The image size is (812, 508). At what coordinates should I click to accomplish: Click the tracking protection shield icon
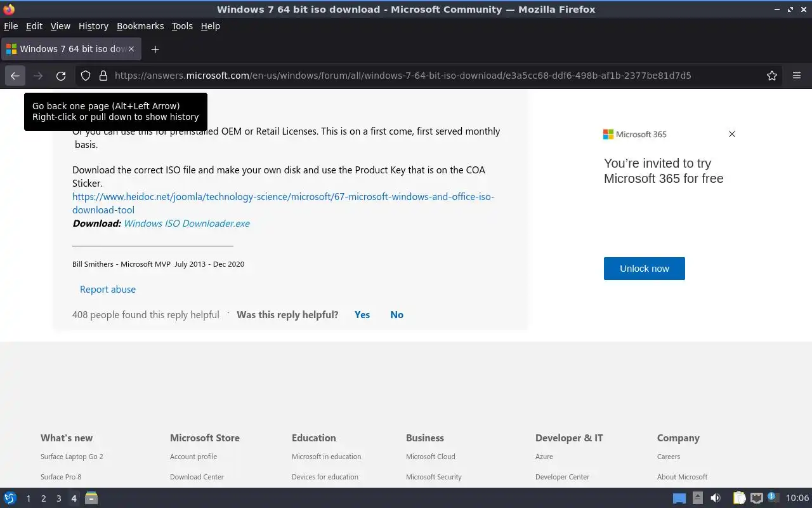pyautogui.click(x=86, y=76)
